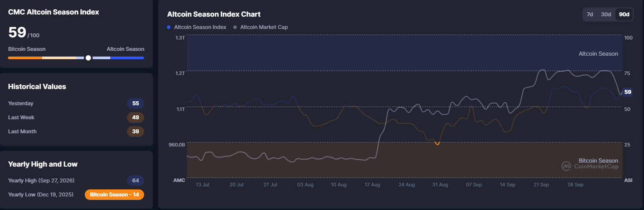
Task: Click the Historical Values heading
Action: (37, 87)
